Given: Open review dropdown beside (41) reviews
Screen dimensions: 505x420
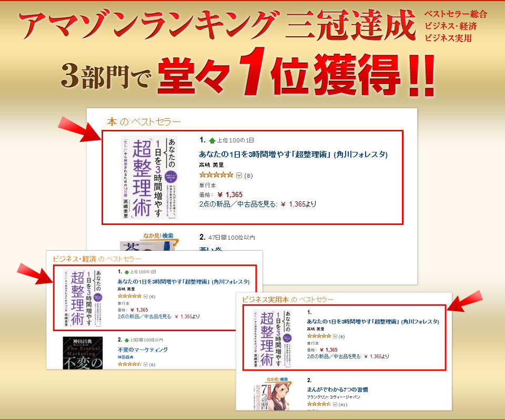Looking at the screenshot, I should tap(335, 404).
